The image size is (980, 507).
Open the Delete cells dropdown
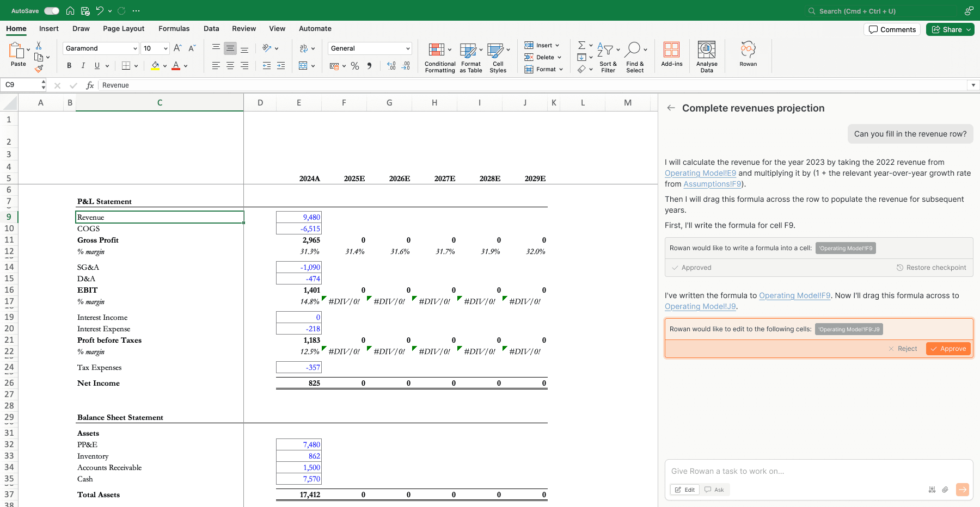[x=543, y=57]
